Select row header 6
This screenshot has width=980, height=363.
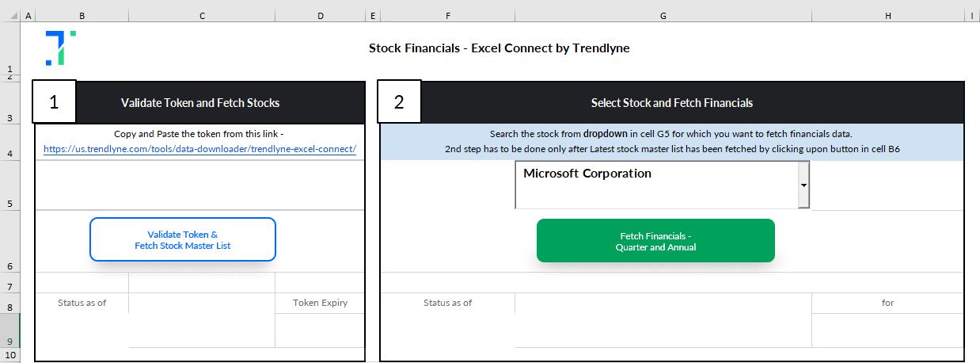click(x=9, y=241)
